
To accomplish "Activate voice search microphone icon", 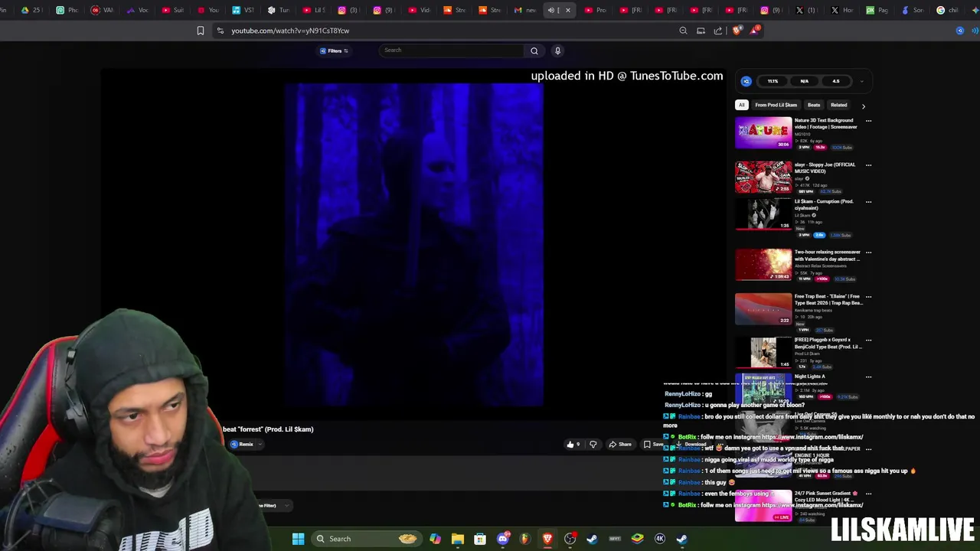I will pos(557,51).
